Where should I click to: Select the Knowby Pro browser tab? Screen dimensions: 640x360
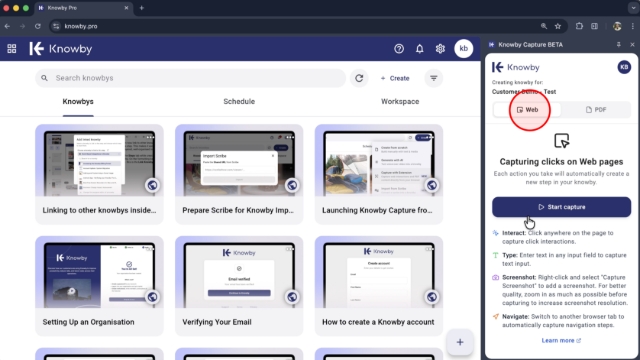pos(84,8)
